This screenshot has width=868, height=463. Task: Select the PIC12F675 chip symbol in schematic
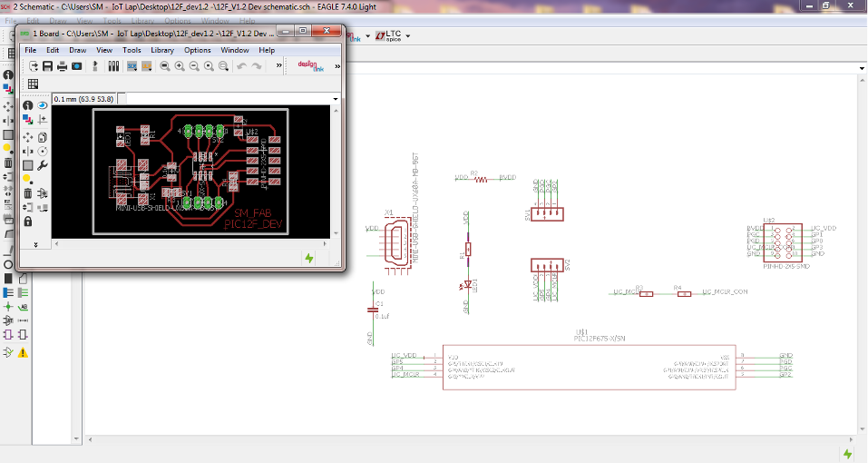coord(589,367)
